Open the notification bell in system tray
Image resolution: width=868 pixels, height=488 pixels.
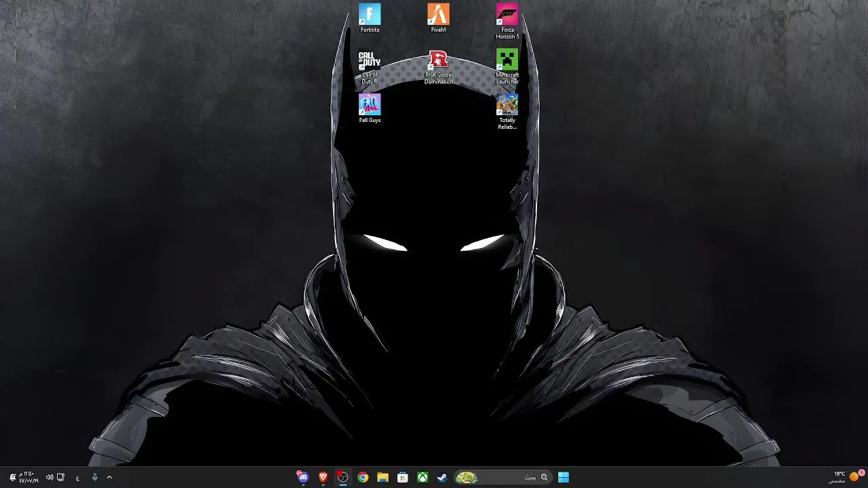(12, 477)
